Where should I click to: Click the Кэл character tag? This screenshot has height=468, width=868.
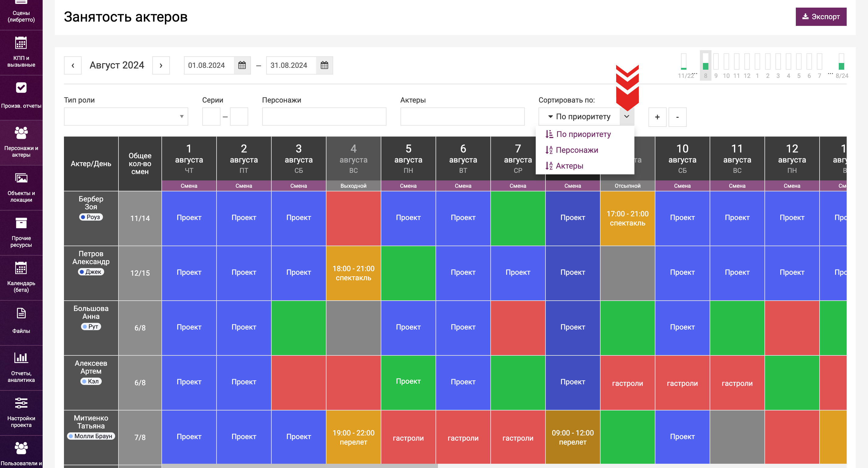pyautogui.click(x=91, y=382)
